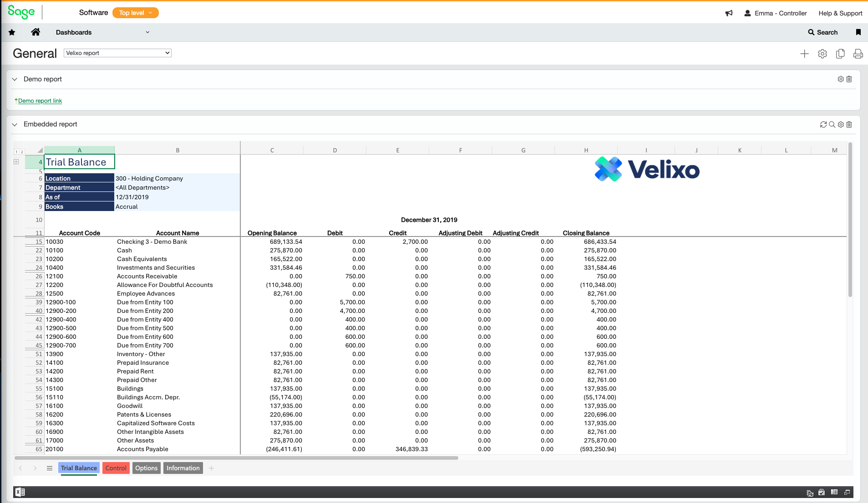The width and height of the screenshot is (868, 503).
Task: Click the Excel icon in bottom bar
Action: click(20, 492)
